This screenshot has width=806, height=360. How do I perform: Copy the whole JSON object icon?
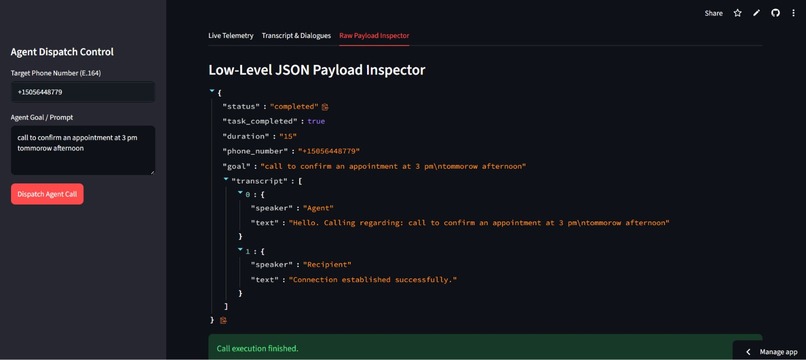pyautogui.click(x=223, y=320)
